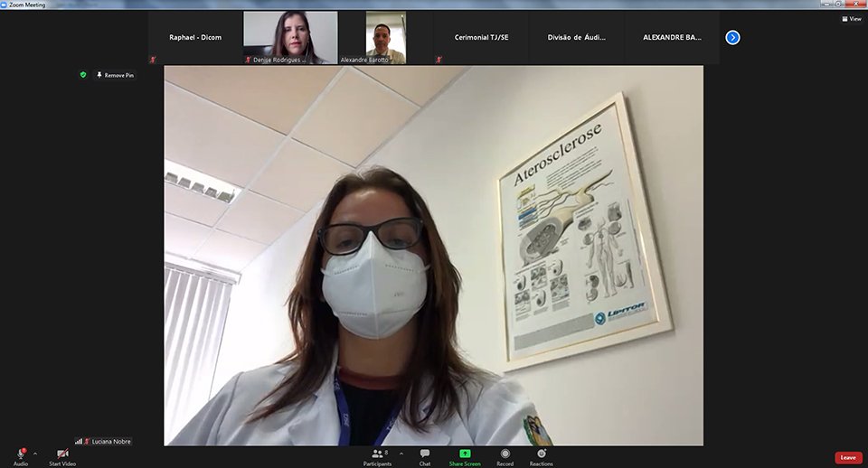Select the Raphael - Dicom participant tile
The image size is (868, 468).
pyautogui.click(x=195, y=37)
